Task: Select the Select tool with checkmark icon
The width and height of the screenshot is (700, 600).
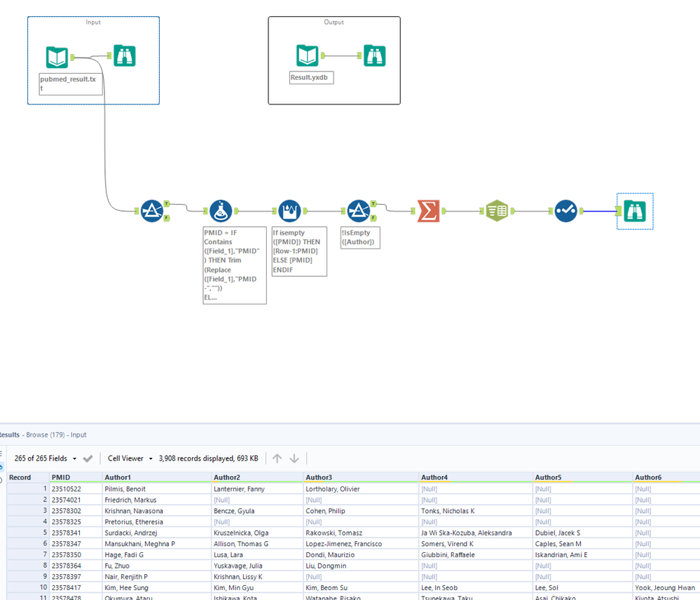Action: (x=565, y=211)
